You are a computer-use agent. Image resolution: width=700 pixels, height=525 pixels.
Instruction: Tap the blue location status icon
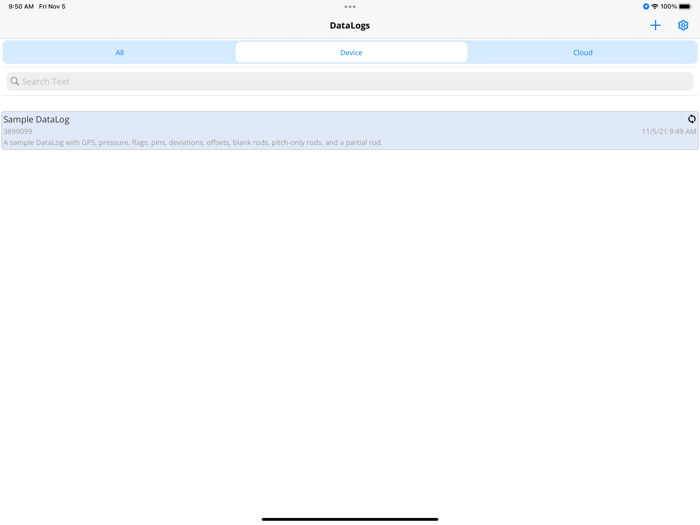(646, 6)
